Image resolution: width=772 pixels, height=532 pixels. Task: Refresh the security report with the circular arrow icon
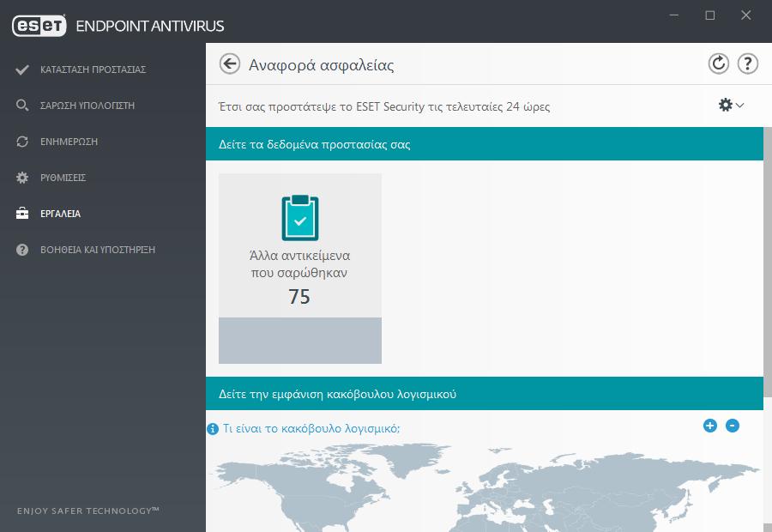(718, 63)
